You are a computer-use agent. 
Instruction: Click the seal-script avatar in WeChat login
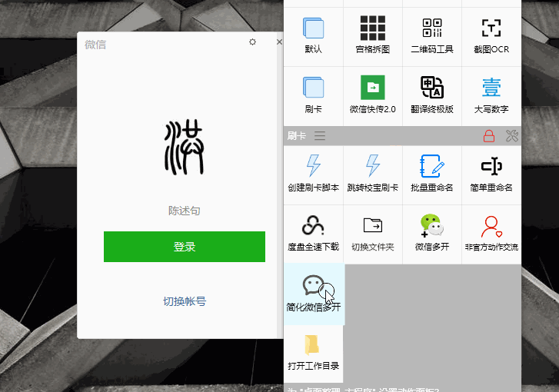pos(184,148)
